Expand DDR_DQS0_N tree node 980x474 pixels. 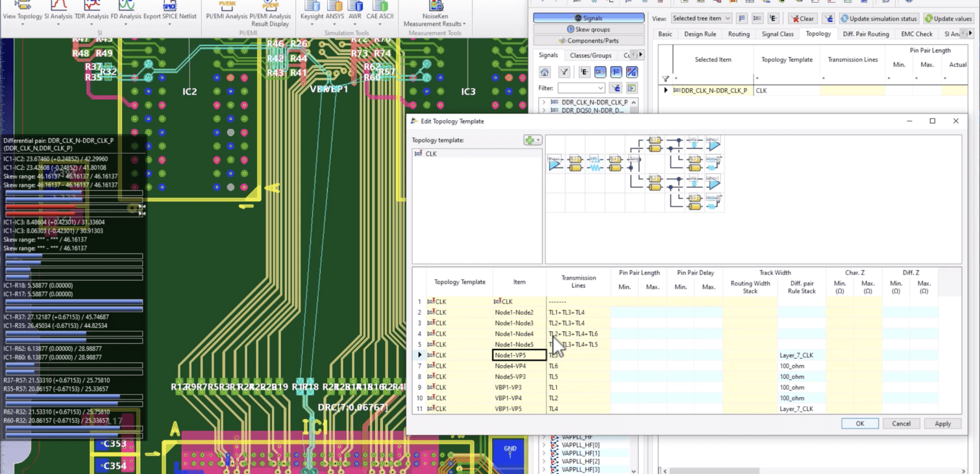543,110
